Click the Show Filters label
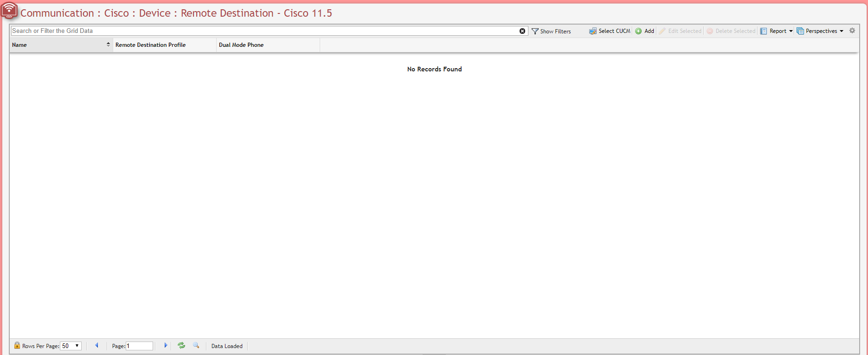Screen dimensions: 868x355 (555, 32)
